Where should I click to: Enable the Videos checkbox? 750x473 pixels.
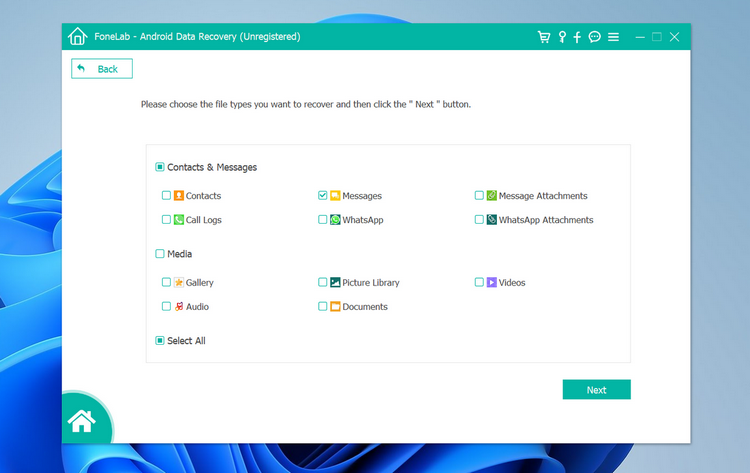click(x=479, y=282)
